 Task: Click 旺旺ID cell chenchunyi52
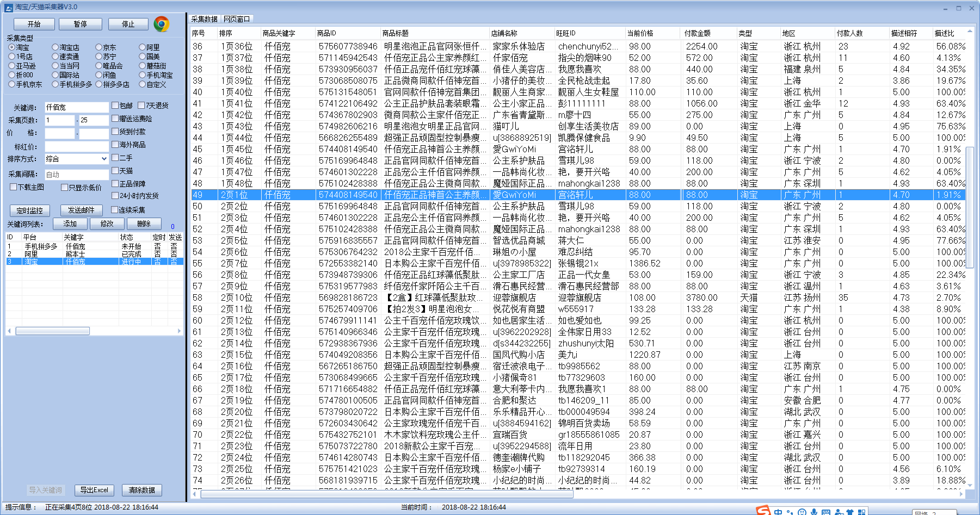(588, 46)
